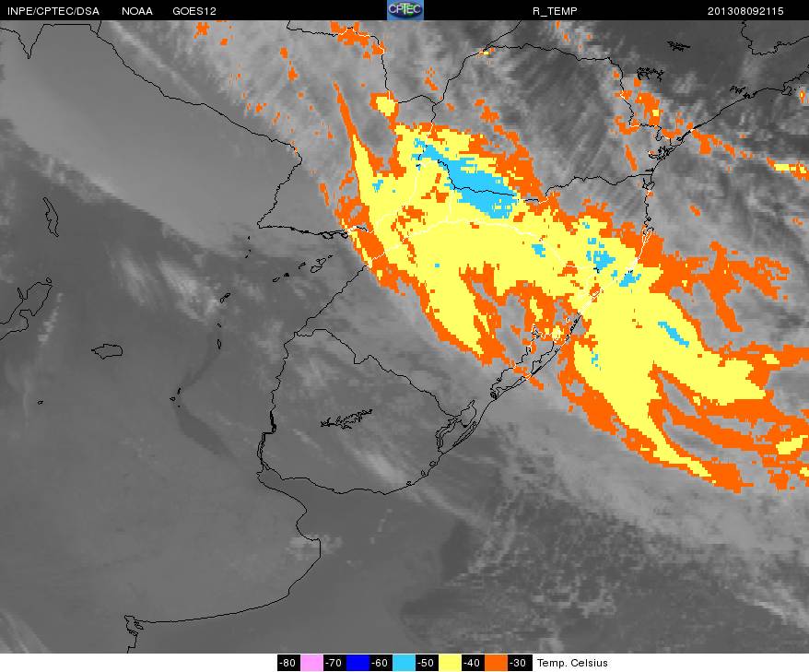Viewport: 809px width, 672px height.
Task: Click the -80 legend value
Action: tap(287, 663)
